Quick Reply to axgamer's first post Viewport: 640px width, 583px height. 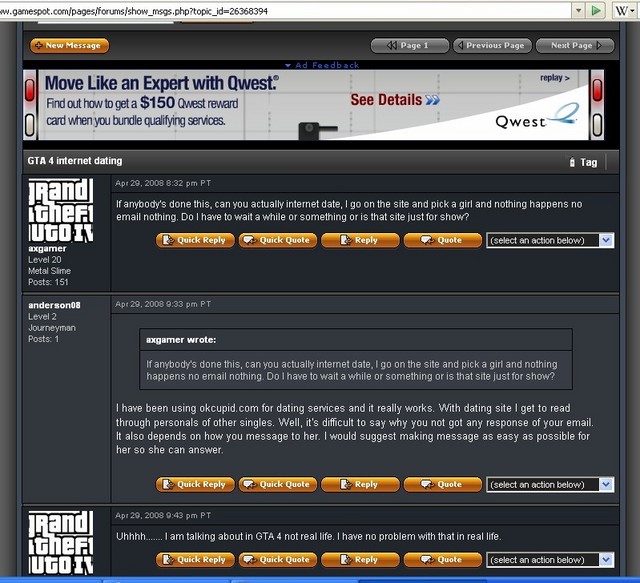pyautogui.click(x=195, y=240)
